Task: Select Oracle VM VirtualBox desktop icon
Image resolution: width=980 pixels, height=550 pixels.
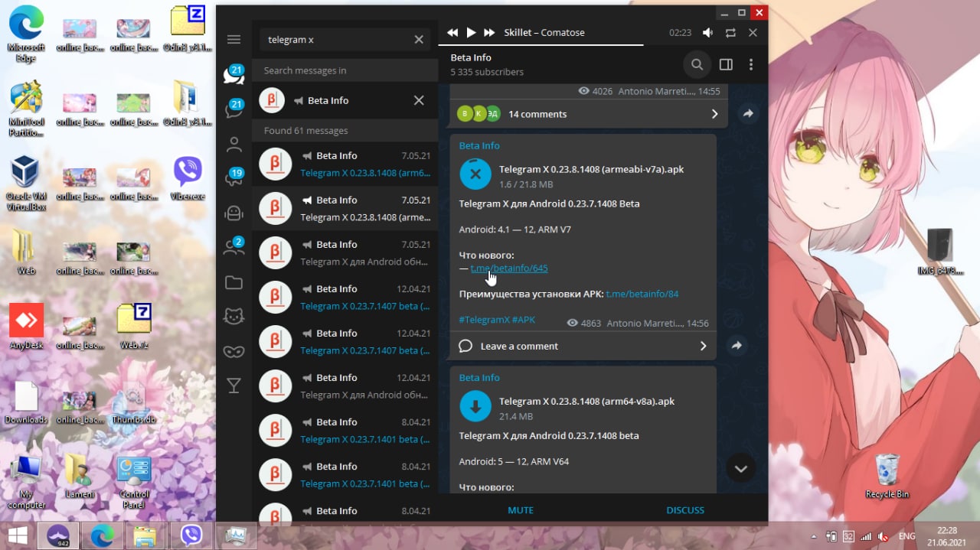Action: [26, 184]
